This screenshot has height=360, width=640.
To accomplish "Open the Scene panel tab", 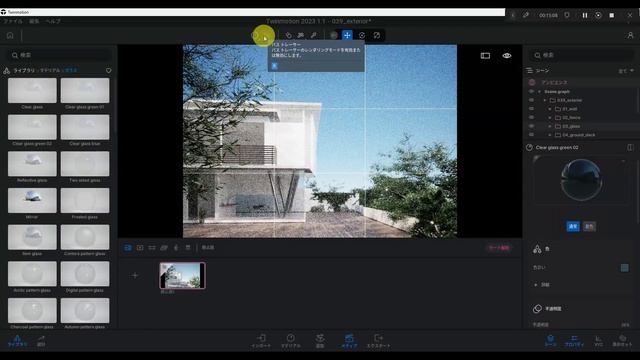I will [x=550, y=340].
